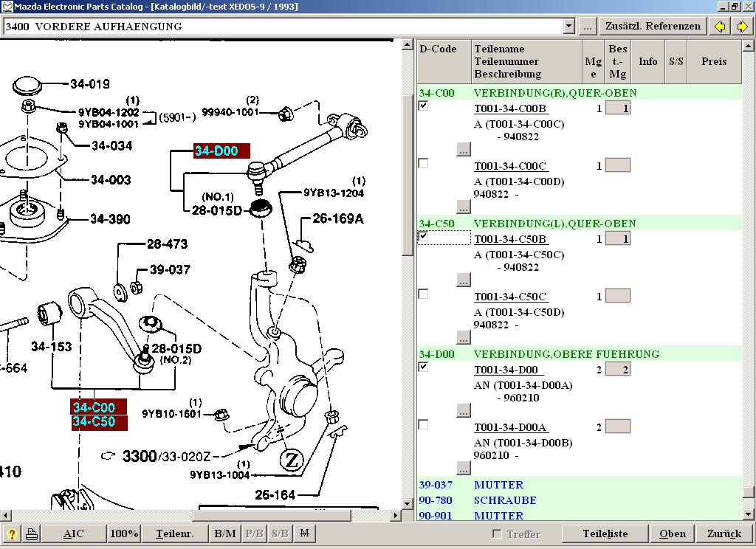Check the T001-34-D00A part checkbox
The height and width of the screenshot is (549, 756).
pyautogui.click(x=423, y=425)
